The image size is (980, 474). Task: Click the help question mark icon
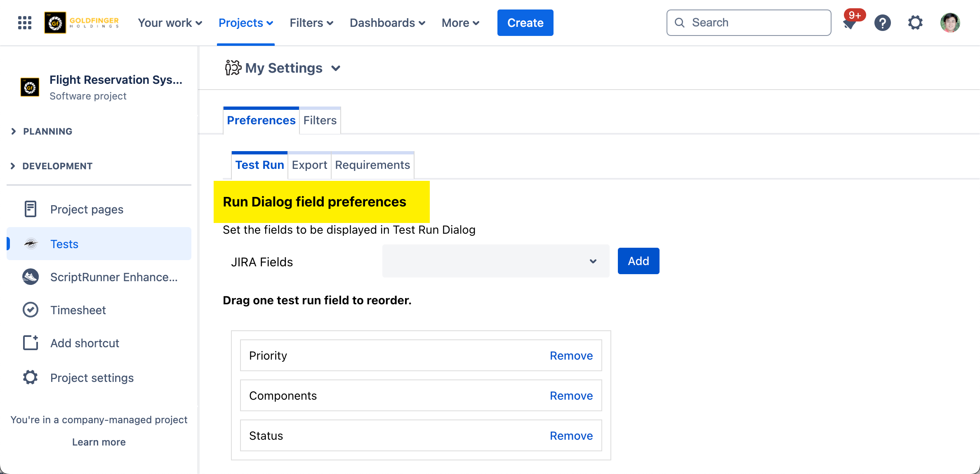pyautogui.click(x=883, y=23)
